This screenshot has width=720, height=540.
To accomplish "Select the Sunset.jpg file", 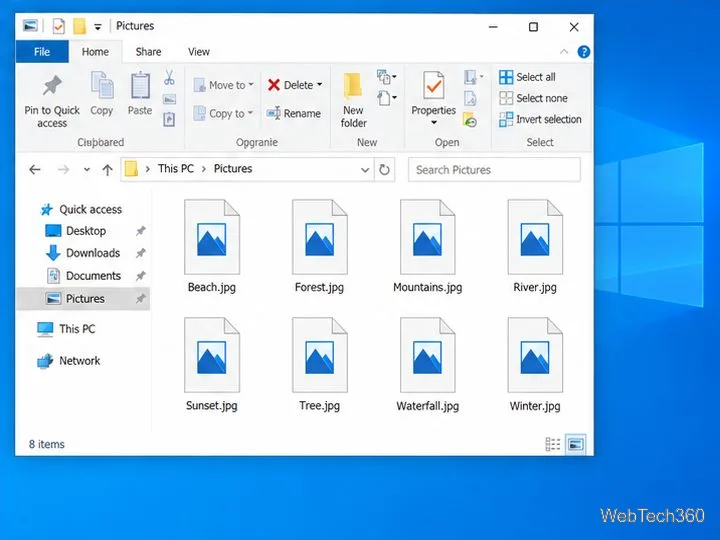I will pos(212,365).
